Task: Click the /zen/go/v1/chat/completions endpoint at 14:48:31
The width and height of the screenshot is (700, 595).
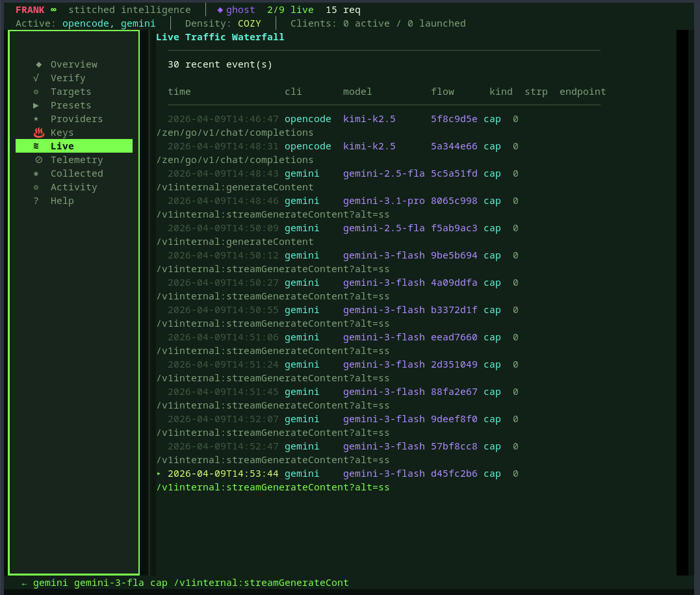Action: [x=235, y=160]
